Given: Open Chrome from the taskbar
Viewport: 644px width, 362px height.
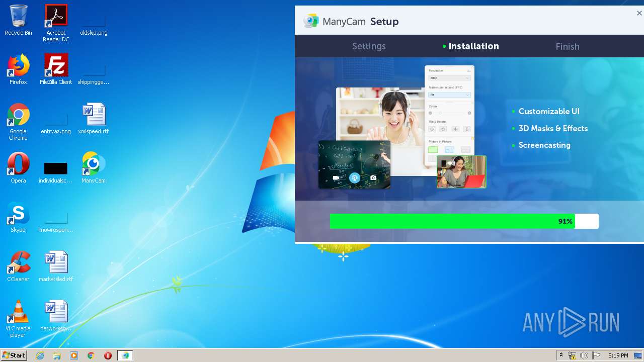Looking at the screenshot, I should tap(91, 355).
